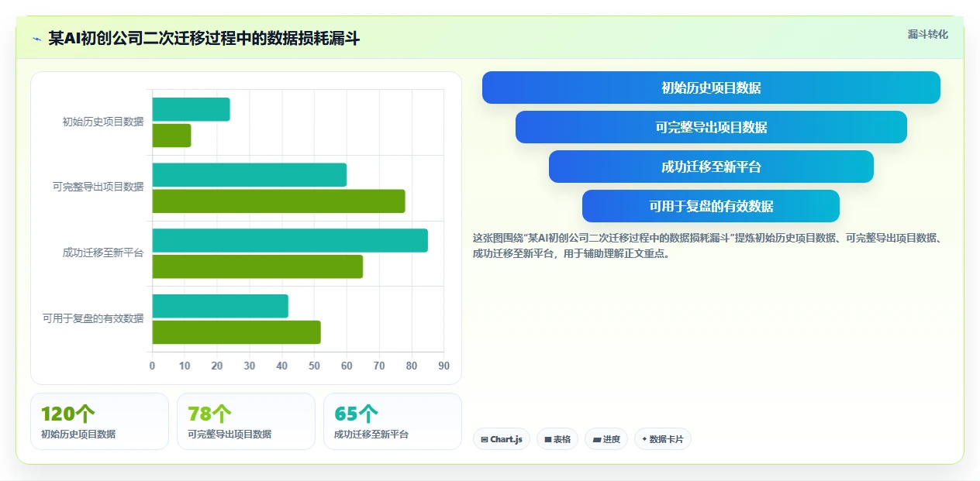This screenshot has height=481, width=980.
Task: Click the x-axis tick value 0
Action: 152,366
